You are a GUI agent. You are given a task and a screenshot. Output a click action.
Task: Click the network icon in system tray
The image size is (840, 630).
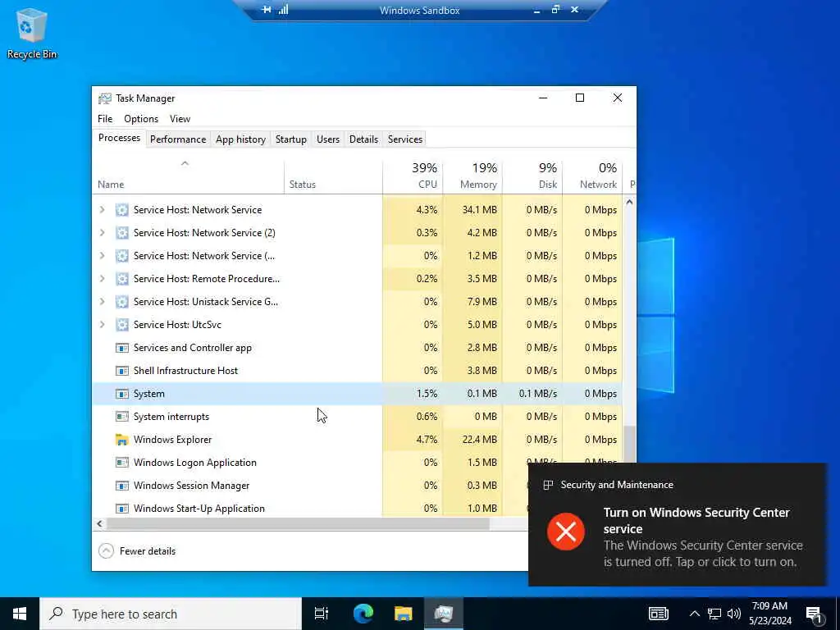click(714, 614)
